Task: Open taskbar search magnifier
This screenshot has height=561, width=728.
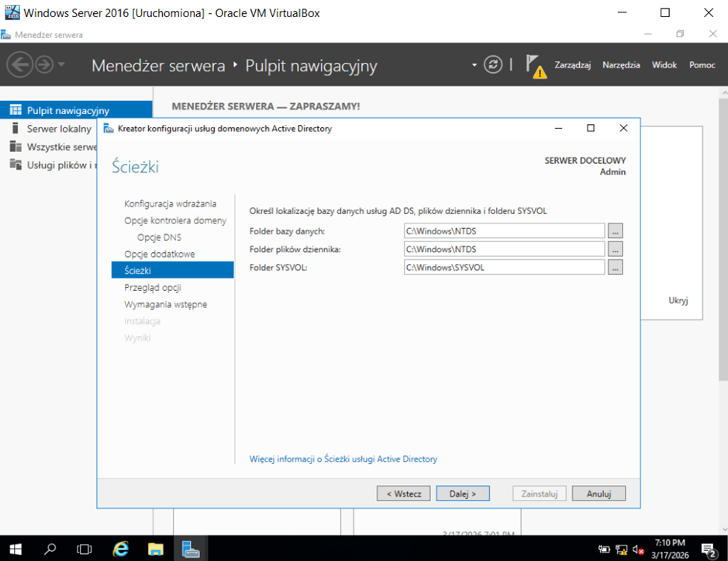Action: click(x=50, y=549)
